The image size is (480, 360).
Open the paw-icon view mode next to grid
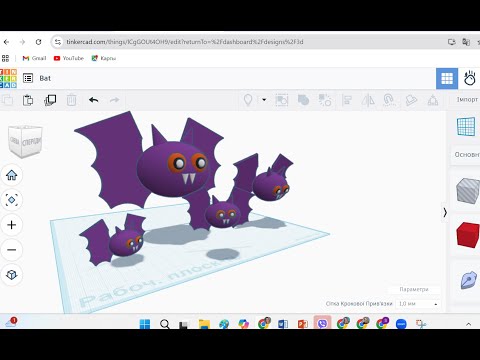[469, 79]
